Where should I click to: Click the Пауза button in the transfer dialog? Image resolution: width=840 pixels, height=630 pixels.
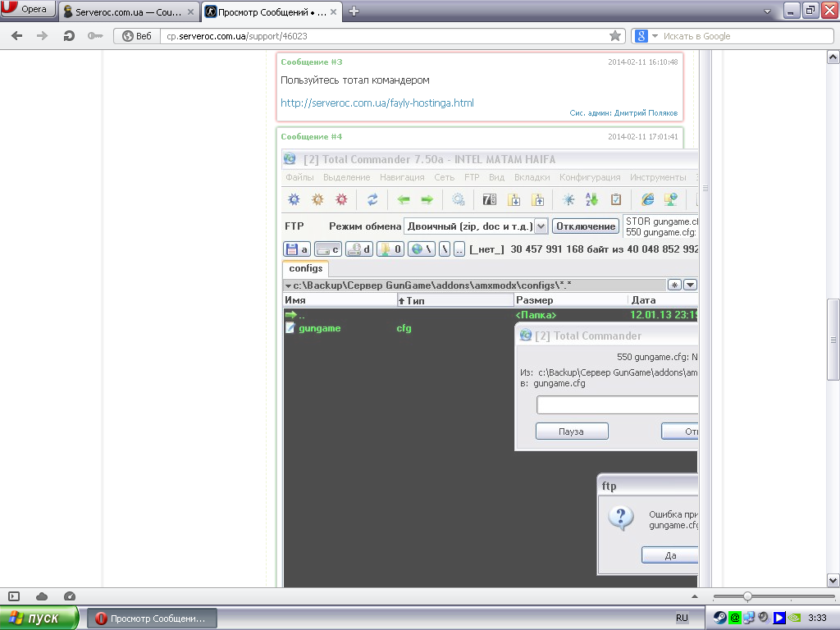coord(572,431)
